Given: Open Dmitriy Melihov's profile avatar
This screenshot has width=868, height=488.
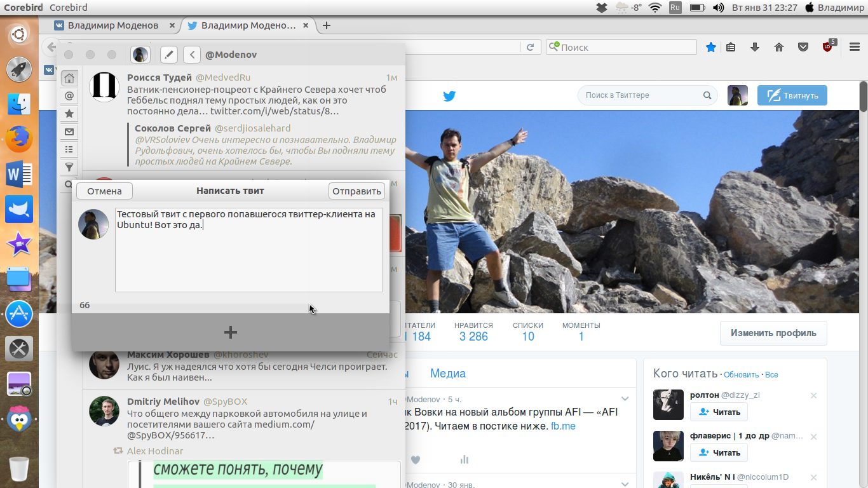Looking at the screenshot, I should click(104, 410).
